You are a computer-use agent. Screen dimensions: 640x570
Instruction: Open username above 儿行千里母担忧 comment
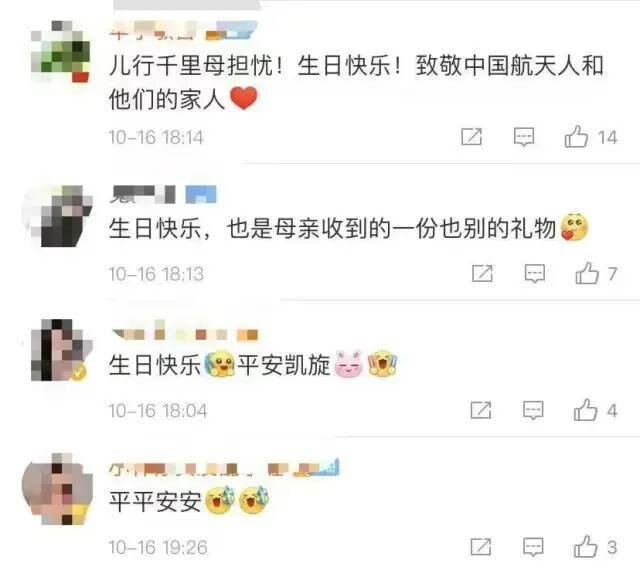[184, 31]
